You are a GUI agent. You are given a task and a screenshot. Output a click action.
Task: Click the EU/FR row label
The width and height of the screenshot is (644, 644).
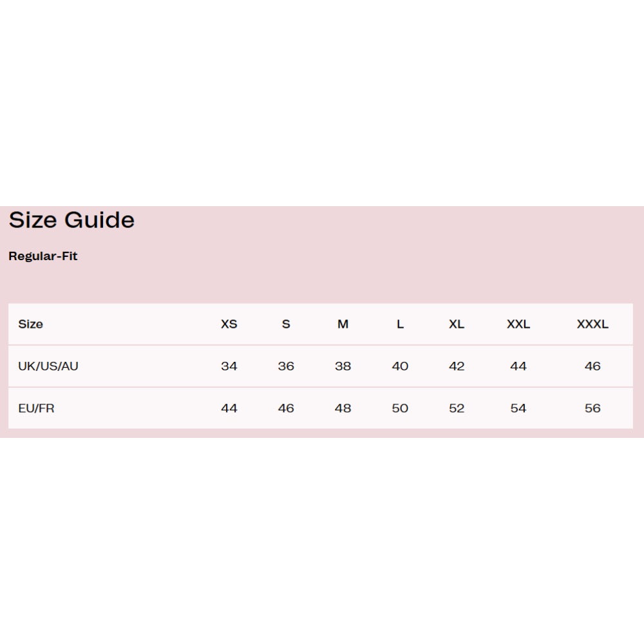(x=36, y=409)
